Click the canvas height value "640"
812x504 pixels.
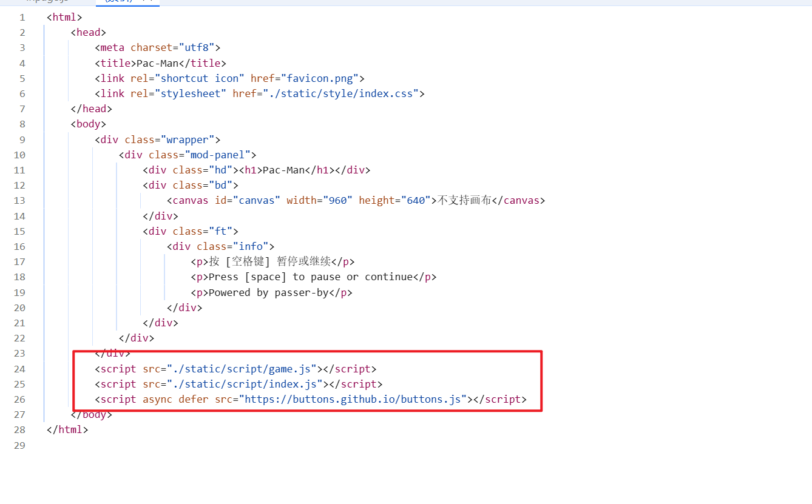416,201
